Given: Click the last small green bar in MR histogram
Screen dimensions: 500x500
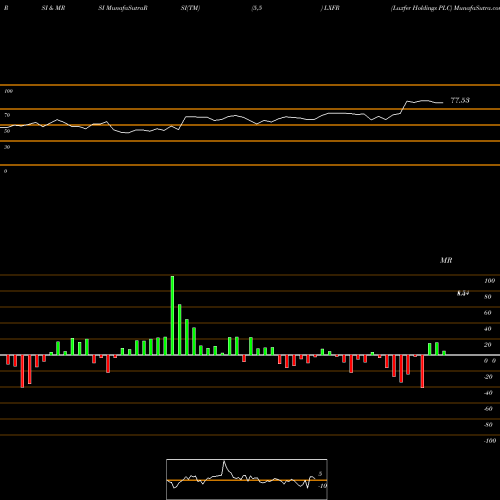Looking at the screenshot, I should [x=444, y=353].
